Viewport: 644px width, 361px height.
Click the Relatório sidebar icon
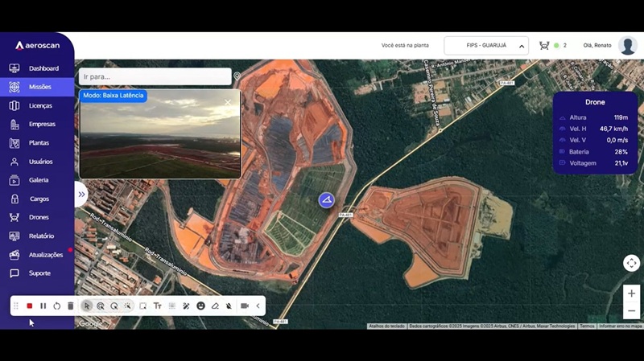pyautogui.click(x=14, y=236)
